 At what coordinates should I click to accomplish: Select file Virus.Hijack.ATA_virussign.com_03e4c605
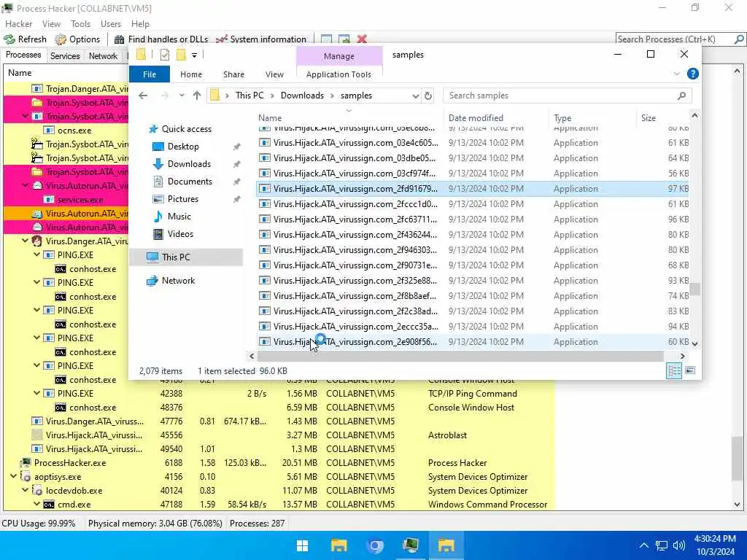click(x=472, y=142)
